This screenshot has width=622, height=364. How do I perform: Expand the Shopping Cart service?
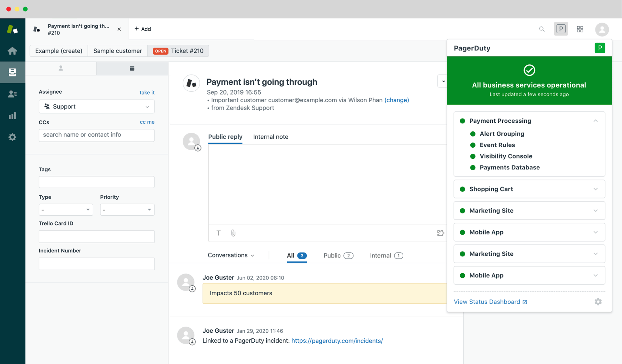(595, 189)
